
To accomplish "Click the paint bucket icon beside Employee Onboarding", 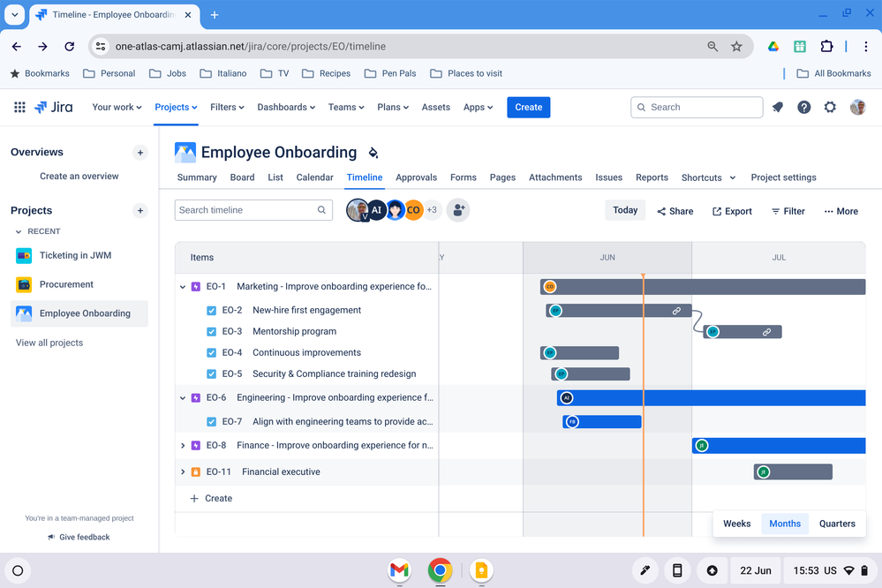I will [x=373, y=153].
